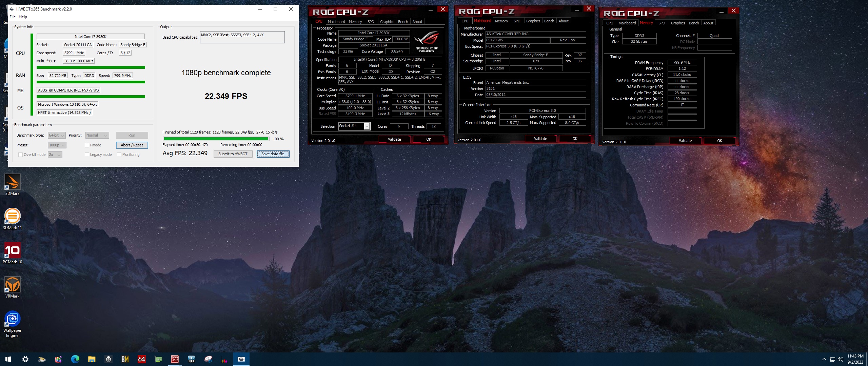Open the Priority Normal dropdown

coord(97,135)
